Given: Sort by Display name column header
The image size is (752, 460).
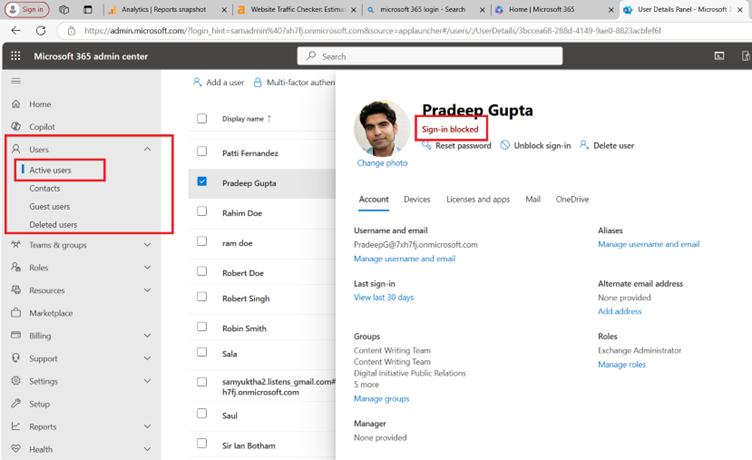Looking at the screenshot, I should [247, 118].
